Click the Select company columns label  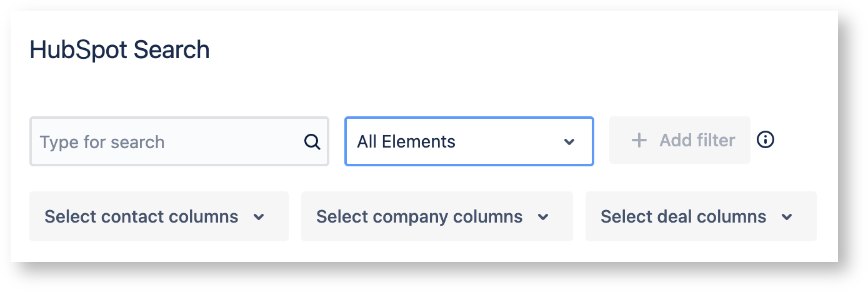419,216
